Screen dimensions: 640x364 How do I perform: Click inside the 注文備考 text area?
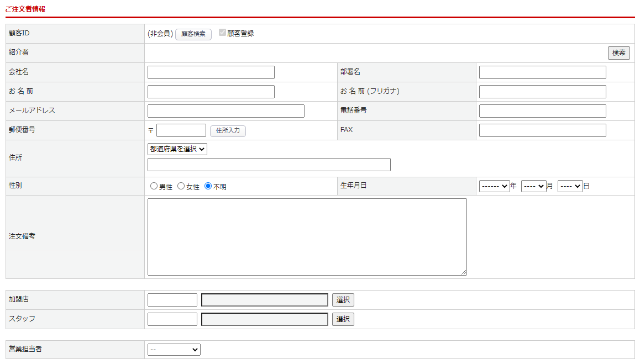point(307,237)
